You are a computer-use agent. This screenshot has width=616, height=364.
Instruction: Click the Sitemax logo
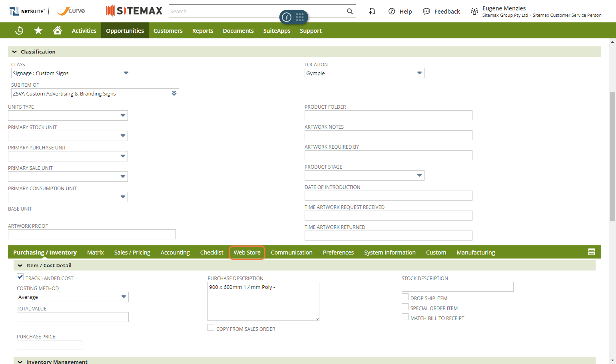134,11
